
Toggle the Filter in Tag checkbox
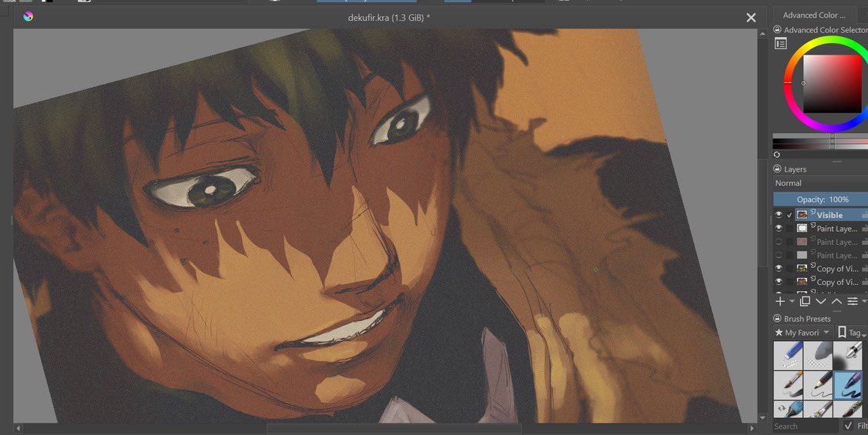tap(848, 426)
